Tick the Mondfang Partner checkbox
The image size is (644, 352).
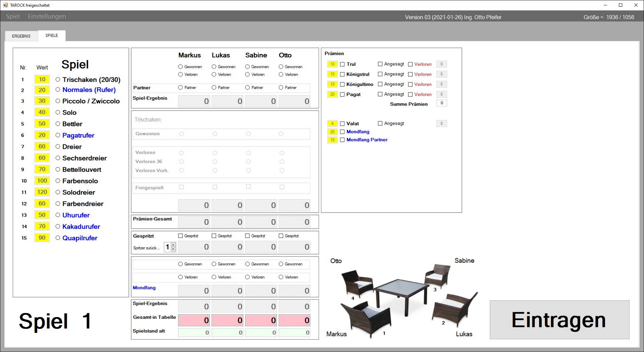[x=342, y=140]
